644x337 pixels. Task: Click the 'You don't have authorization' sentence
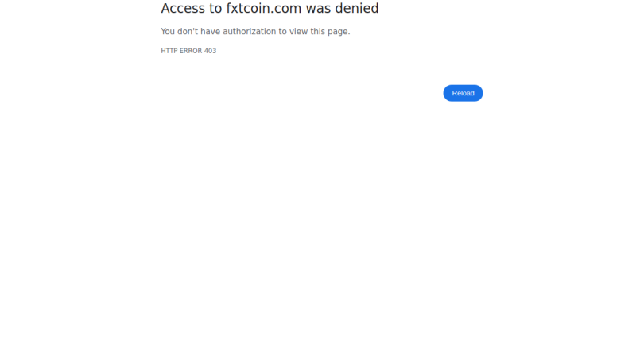255,32
